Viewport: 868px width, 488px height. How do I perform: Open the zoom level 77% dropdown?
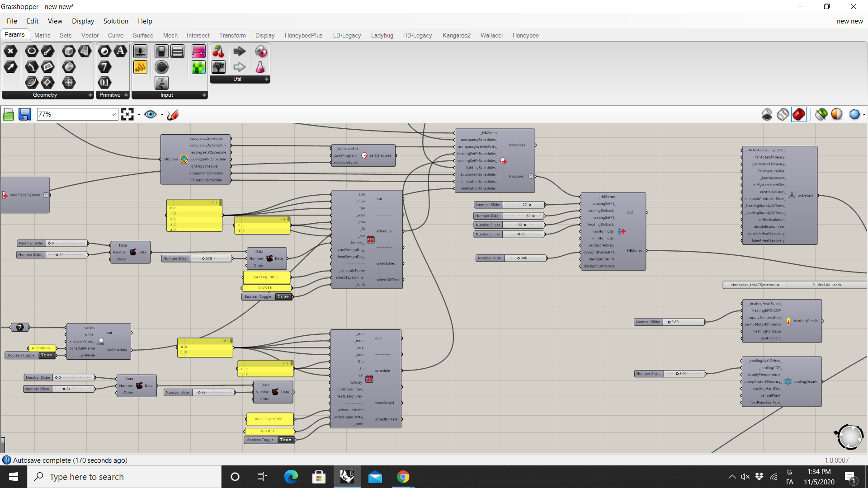[113, 114]
